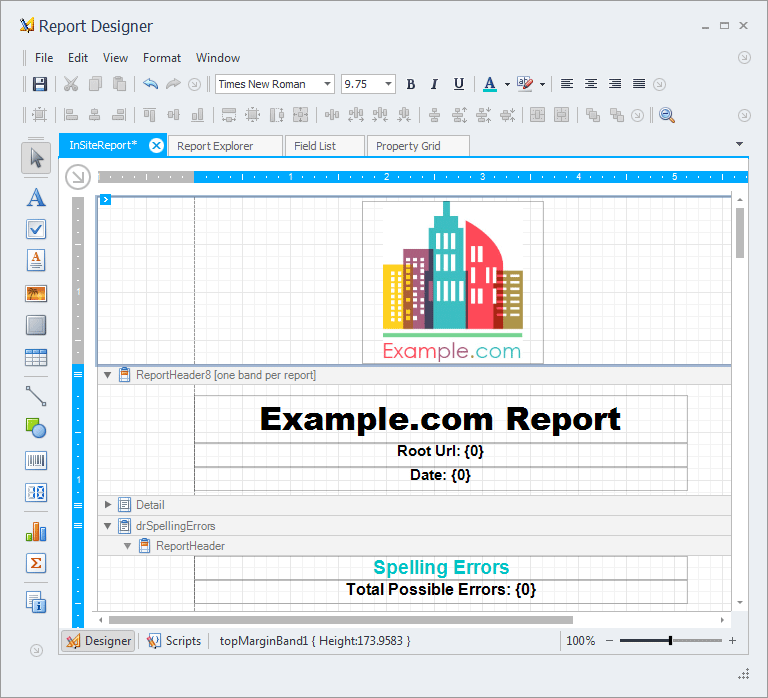Collapse the drSpellingErrors band
The height and width of the screenshot is (698, 768).
coord(107,526)
